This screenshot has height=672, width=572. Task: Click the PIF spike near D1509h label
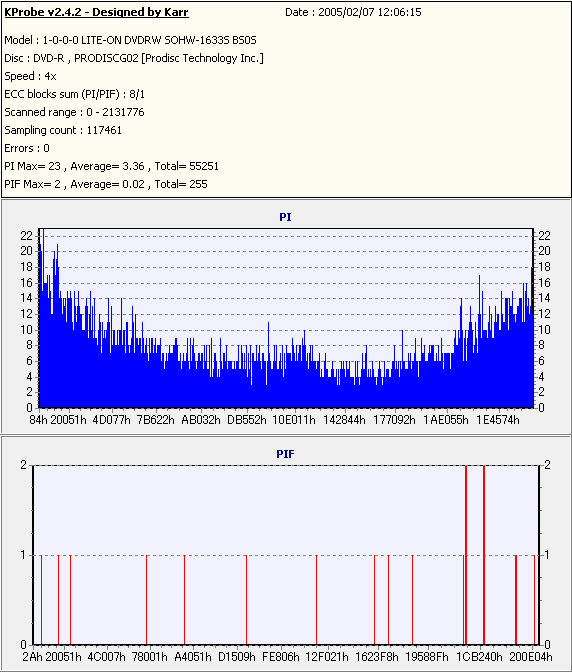coord(246,600)
